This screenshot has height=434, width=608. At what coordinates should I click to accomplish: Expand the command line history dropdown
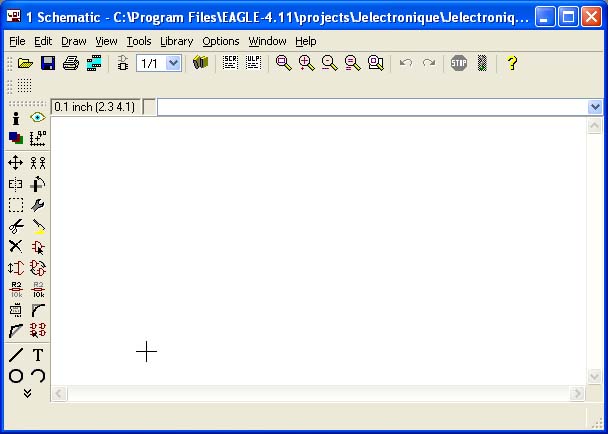(x=595, y=107)
